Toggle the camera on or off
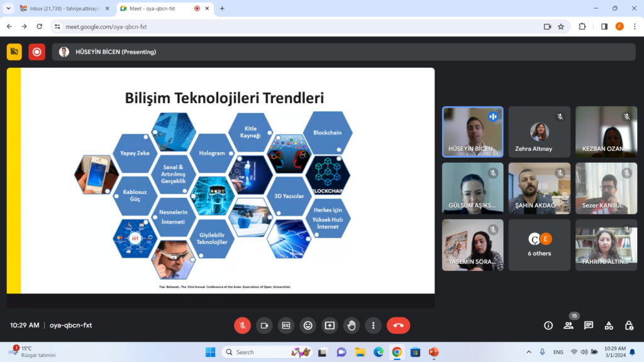 tap(264, 326)
